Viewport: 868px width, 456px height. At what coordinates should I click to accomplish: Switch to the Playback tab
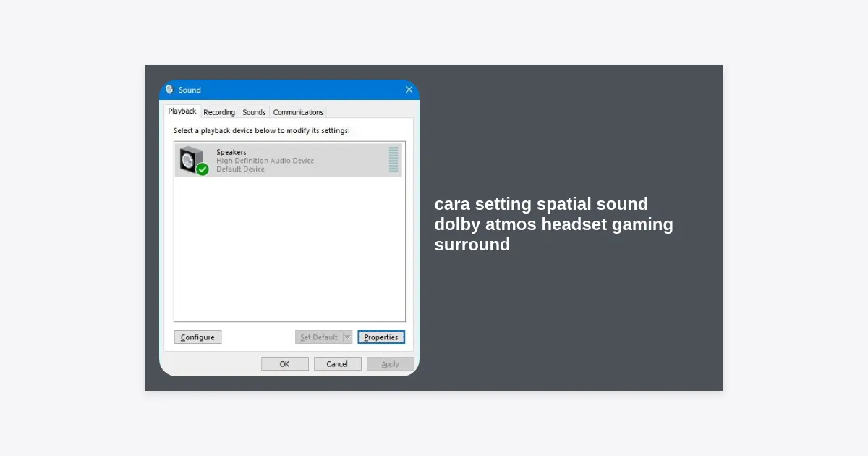pyautogui.click(x=182, y=111)
